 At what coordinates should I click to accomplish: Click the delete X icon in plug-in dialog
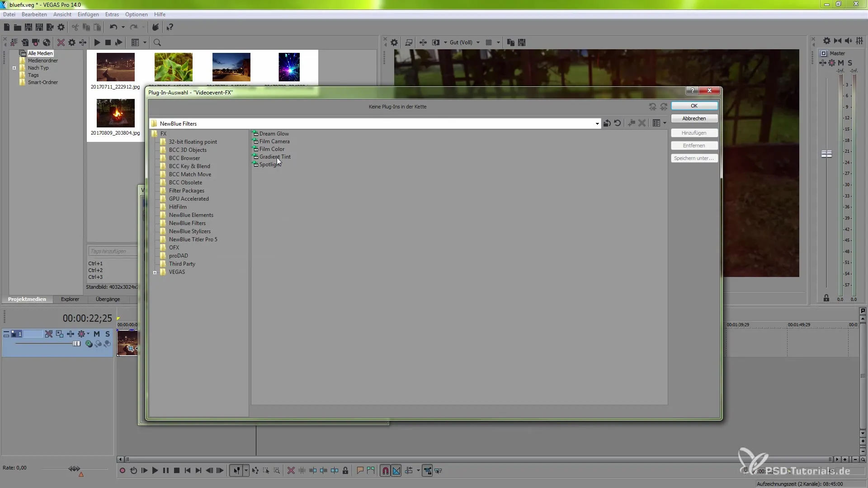(x=642, y=123)
